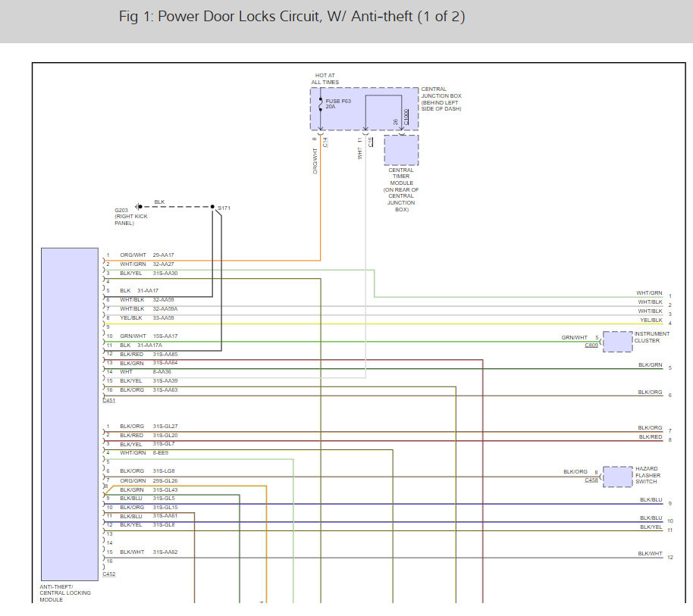Viewport: 693px width, 616px height.
Task: Open the C1000 connector link
Action: click(406, 117)
